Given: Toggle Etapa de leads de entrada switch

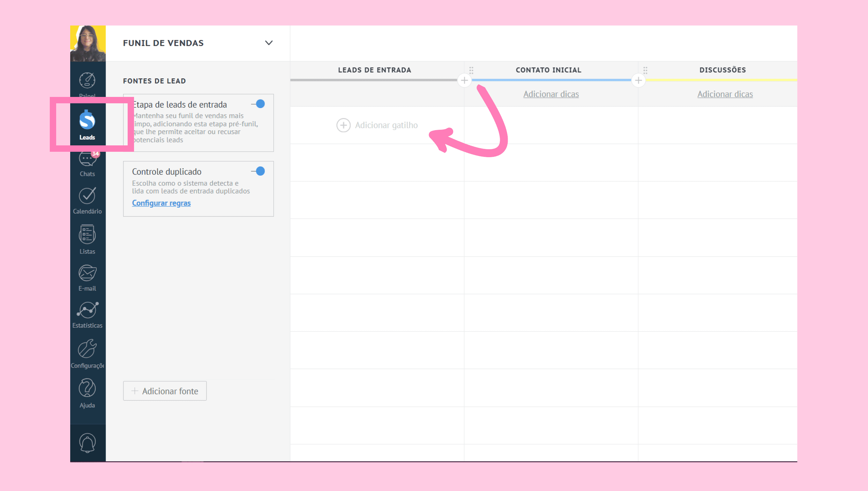Looking at the screenshot, I should 258,104.
